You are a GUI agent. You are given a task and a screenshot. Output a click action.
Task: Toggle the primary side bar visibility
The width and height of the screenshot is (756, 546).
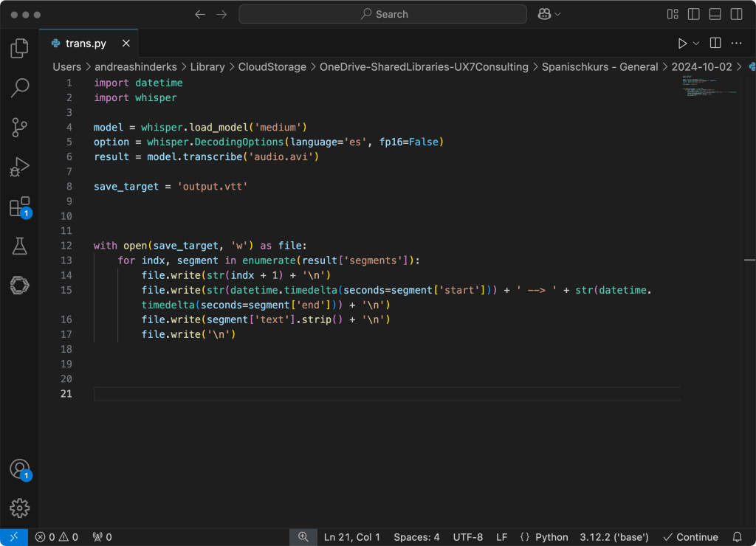tap(693, 14)
